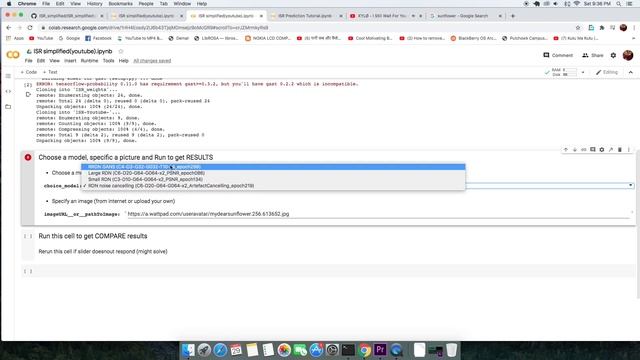Click the Share button
Image resolution: width=640 pixels, height=360 pixels.
(x=593, y=55)
